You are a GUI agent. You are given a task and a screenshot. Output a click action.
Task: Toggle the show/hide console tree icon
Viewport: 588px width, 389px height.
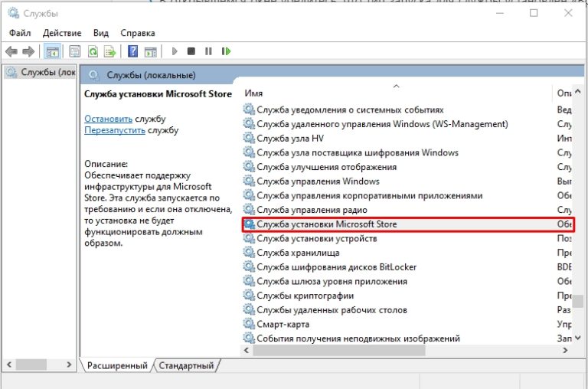53,51
